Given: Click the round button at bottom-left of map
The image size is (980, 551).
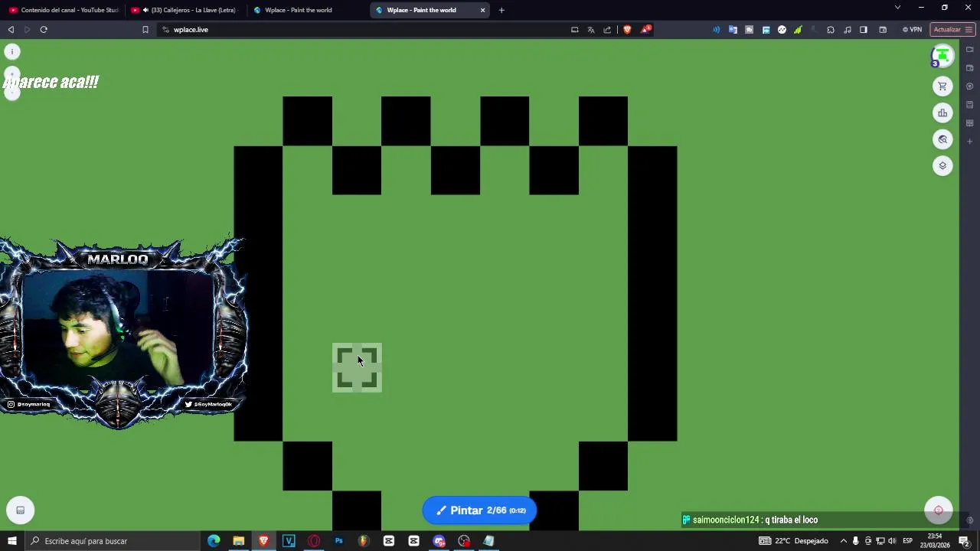Looking at the screenshot, I should (21, 510).
